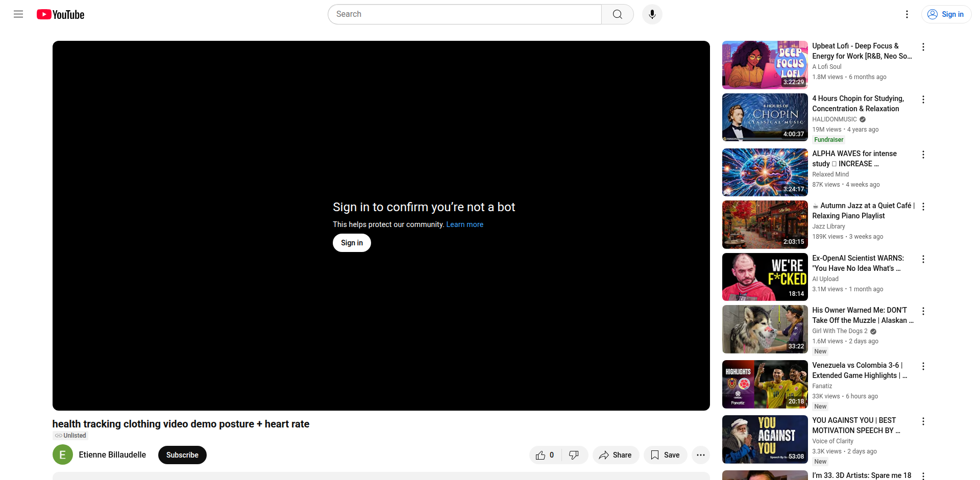Save the video to a playlist

[665, 455]
